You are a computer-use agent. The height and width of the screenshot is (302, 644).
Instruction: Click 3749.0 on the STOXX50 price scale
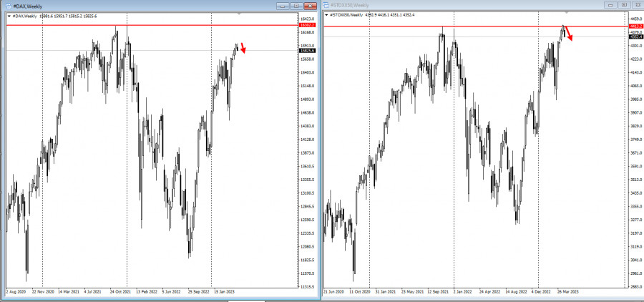point(635,140)
